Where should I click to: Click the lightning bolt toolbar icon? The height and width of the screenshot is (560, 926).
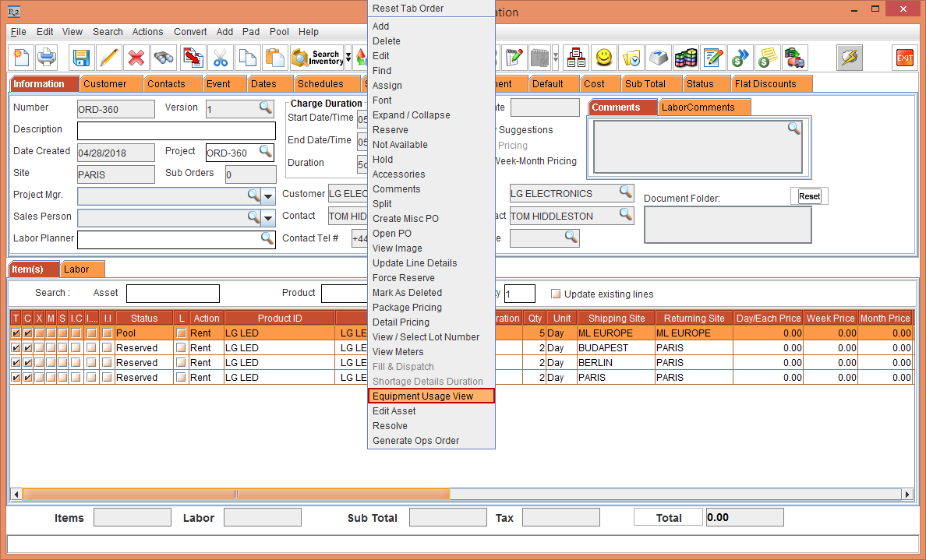pos(850,57)
